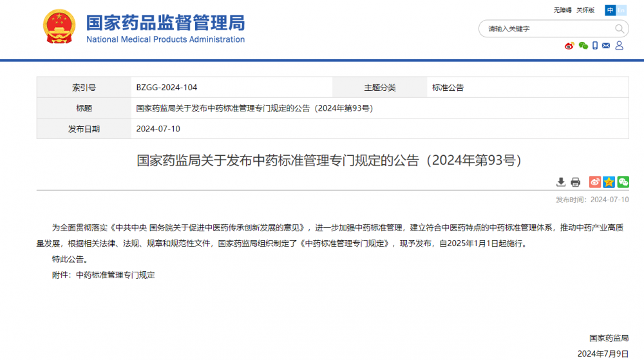Open the user account icon in header
This screenshot has width=644, height=360.
pyautogui.click(x=620, y=46)
